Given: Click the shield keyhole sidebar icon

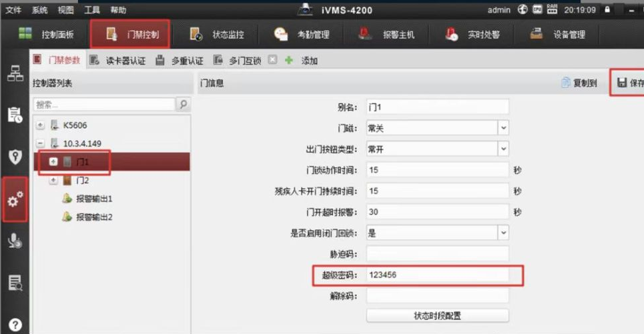Looking at the screenshot, I should click(x=15, y=157).
